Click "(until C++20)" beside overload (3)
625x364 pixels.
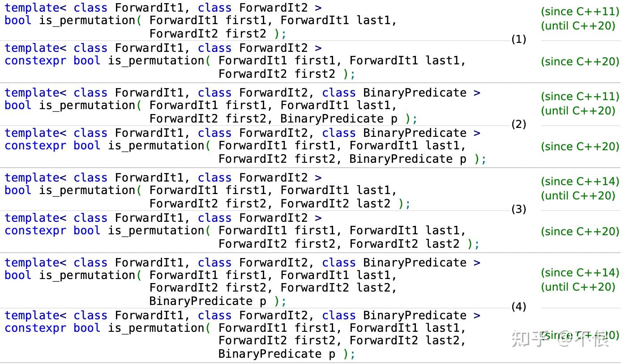pyautogui.click(x=578, y=196)
